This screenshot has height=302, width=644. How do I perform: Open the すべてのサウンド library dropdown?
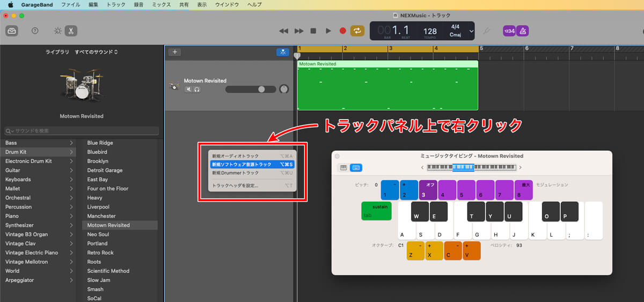coord(97,52)
